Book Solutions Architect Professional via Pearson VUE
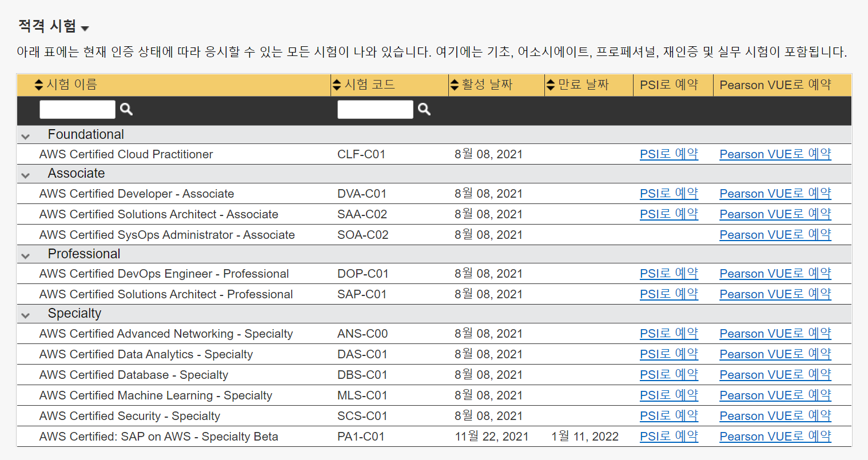 coord(775,294)
